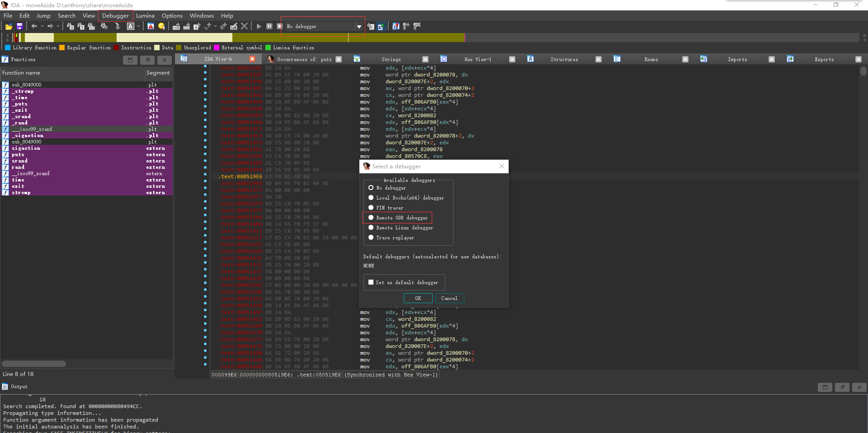
Task: Click the Functions panel 'f' icon
Action: coord(5,59)
